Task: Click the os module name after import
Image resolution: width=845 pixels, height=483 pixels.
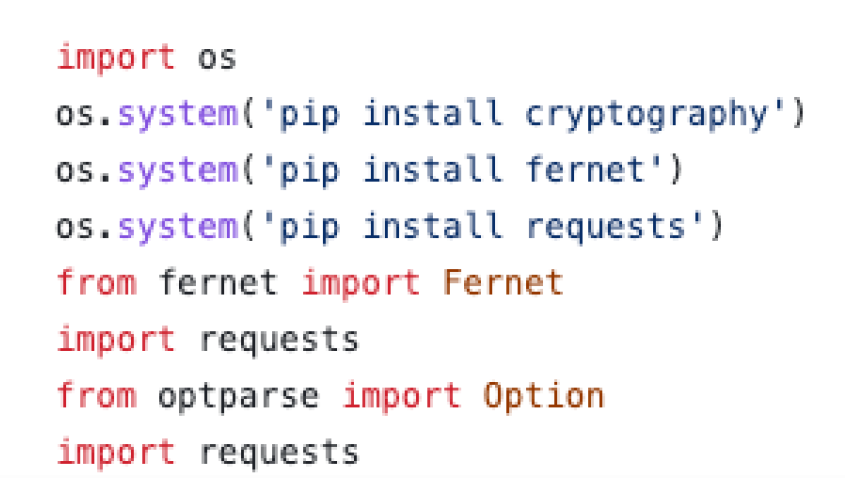Action: [217, 57]
